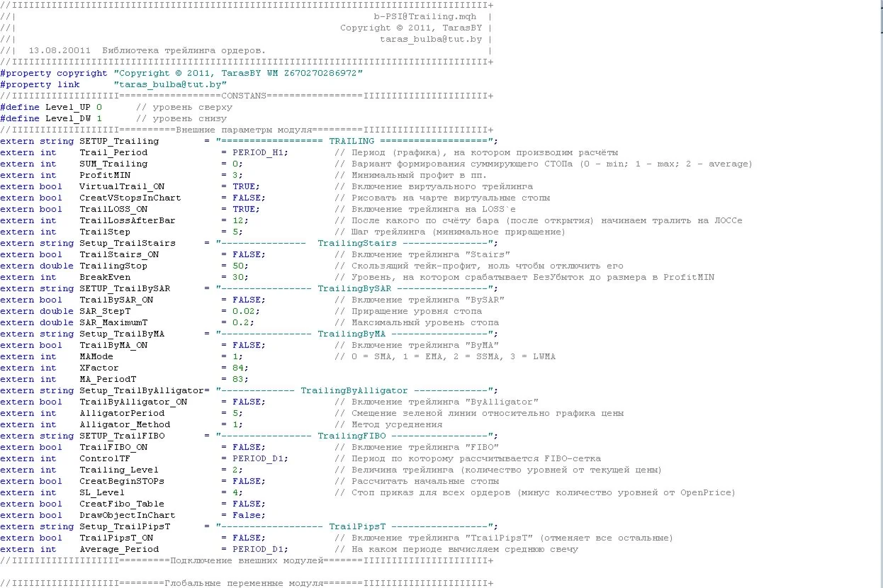Click the TrailStep variable name
This screenshot has height=588, width=883.
(105, 232)
